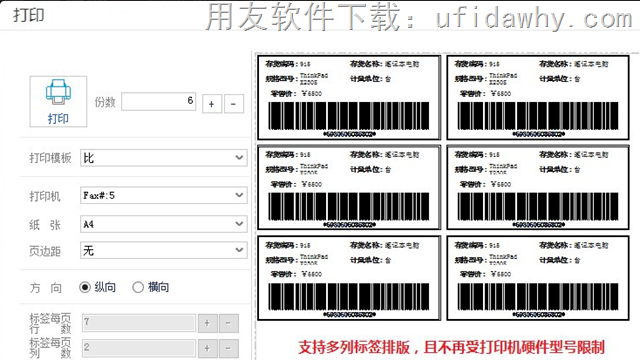This screenshot has height=360, width=640.
Task: Open the 纸张 paper dropdown showing A4
Action: (164, 224)
